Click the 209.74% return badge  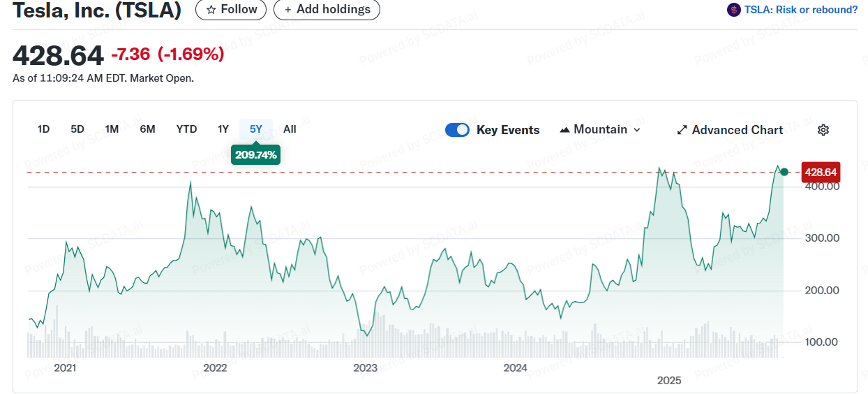click(256, 155)
